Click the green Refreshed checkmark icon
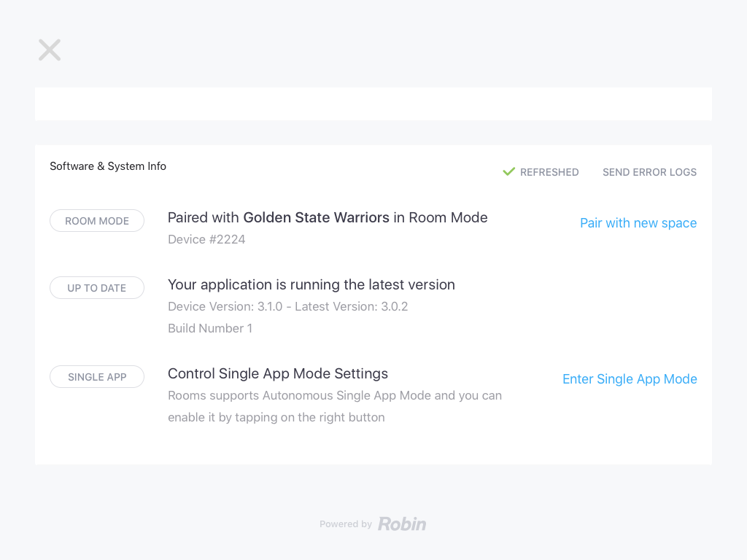This screenshot has height=560, width=747. 508,171
